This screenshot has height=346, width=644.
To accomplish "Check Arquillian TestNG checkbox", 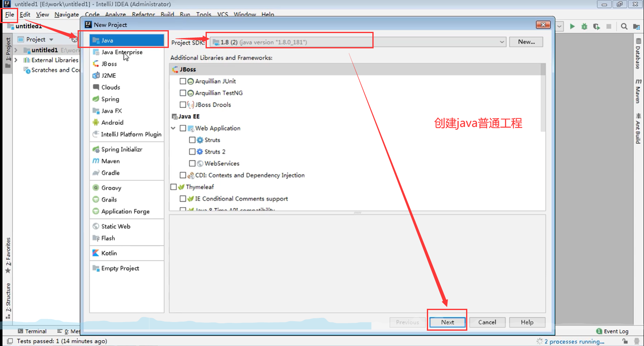I will pos(183,93).
